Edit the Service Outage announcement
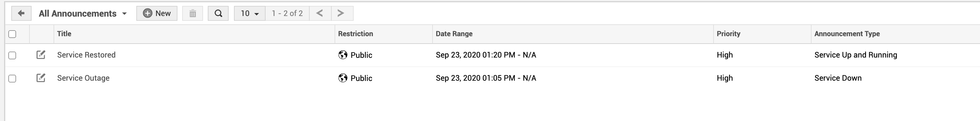 41,78
